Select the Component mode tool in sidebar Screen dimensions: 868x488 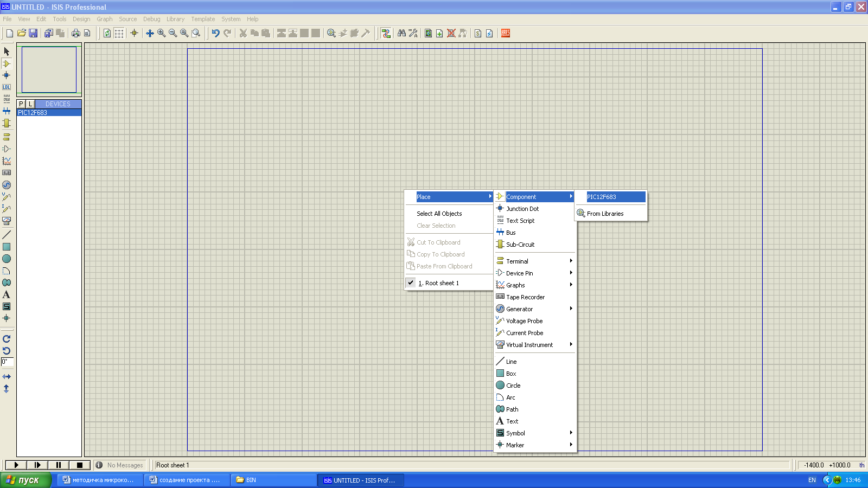7,63
